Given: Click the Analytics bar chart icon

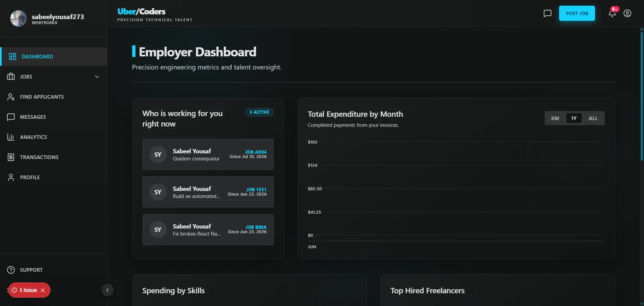Looking at the screenshot, I should point(11,137).
